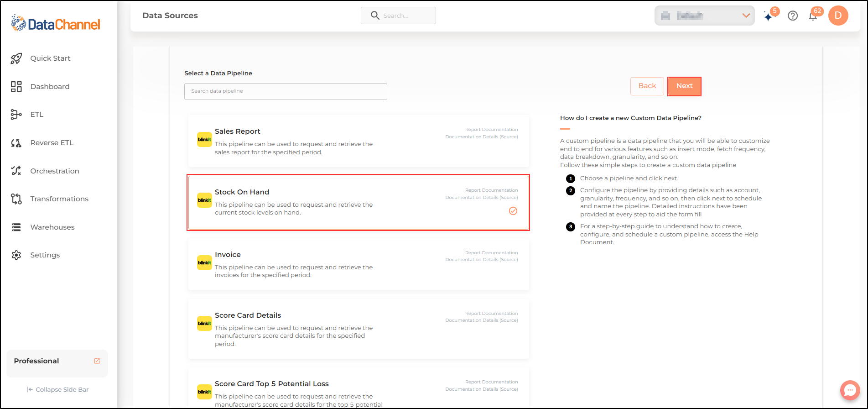Open Stock On Hand Documentation Details (Source)
This screenshot has height=409, width=868.
(x=481, y=198)
